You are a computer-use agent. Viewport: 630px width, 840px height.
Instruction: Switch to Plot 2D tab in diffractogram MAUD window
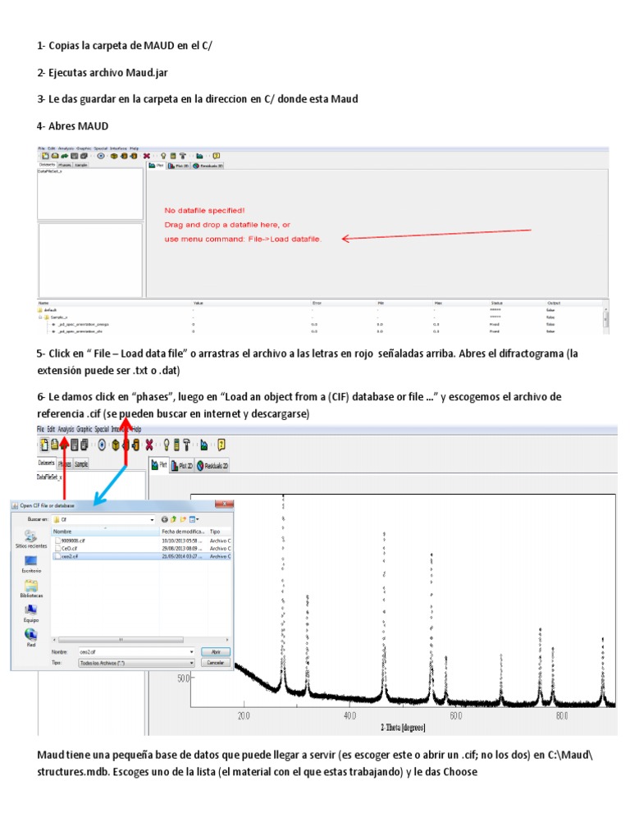coord(183,466)
